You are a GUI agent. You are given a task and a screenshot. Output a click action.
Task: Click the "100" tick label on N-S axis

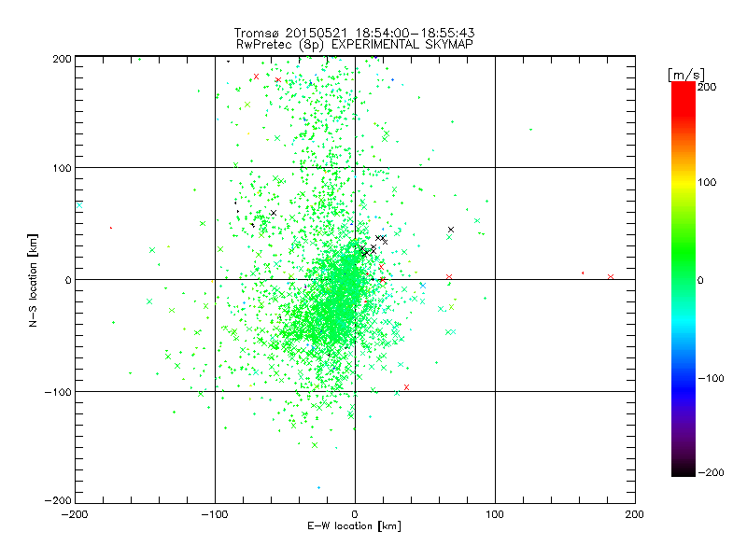(62, 168)
